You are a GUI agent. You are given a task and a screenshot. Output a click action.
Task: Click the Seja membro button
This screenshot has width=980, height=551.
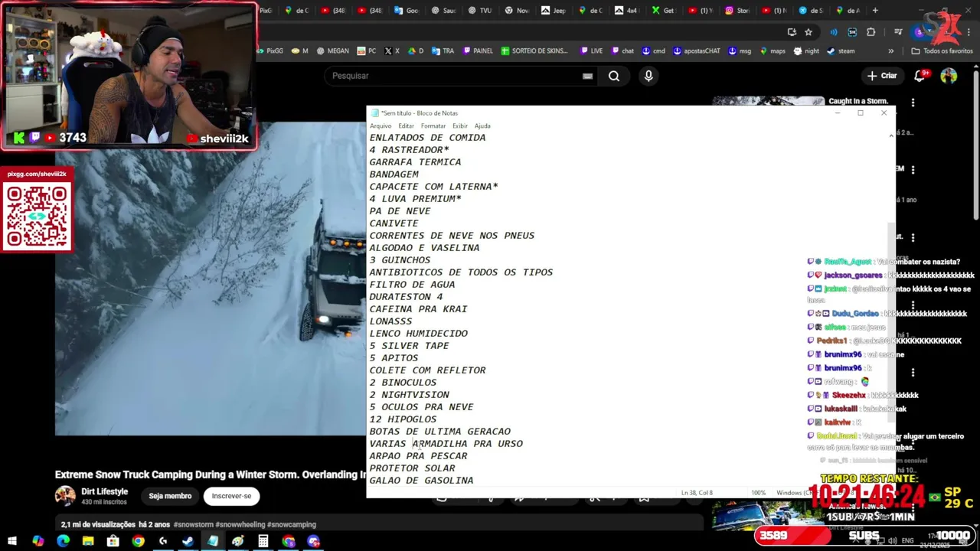[170, 496]
